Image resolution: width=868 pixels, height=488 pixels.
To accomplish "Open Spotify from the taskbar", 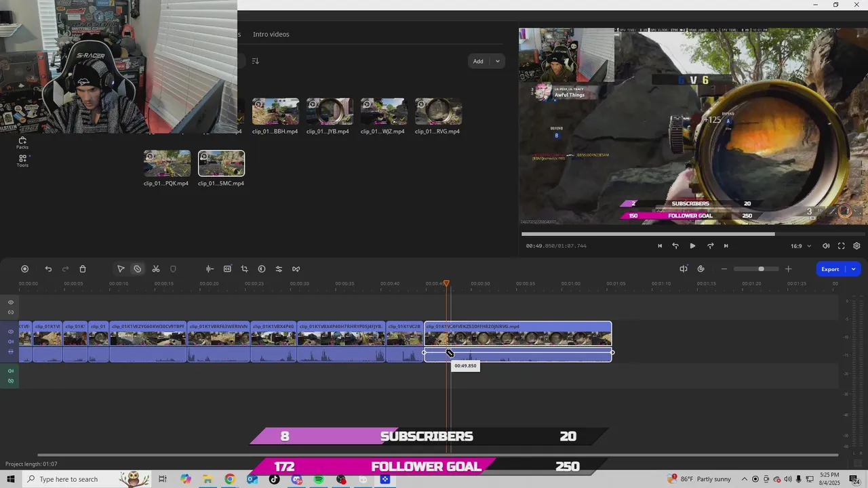I will click(319, 479).
